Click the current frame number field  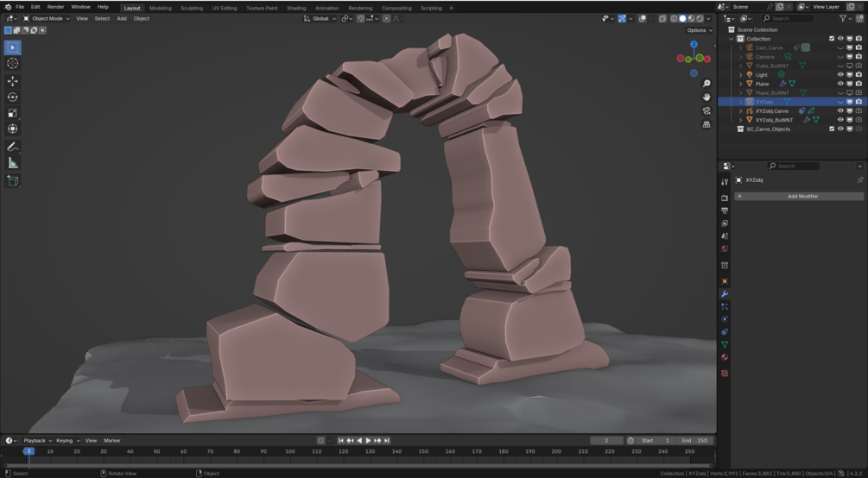click(x=606, y=440)
